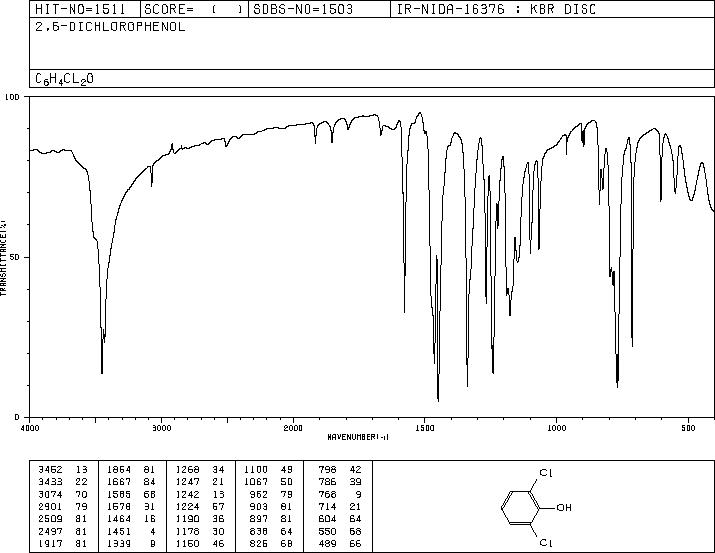Click the 1224 peak table entry
Image resolution: width=715 pixels, height=553 pixels.
200,506
